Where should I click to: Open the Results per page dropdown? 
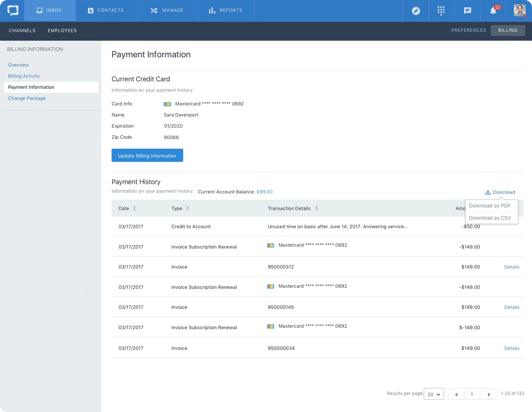tap(434, 394)
